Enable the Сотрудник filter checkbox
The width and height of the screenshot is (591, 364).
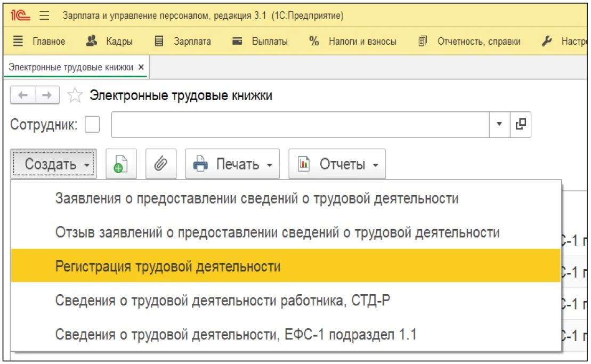coord(92,125)
